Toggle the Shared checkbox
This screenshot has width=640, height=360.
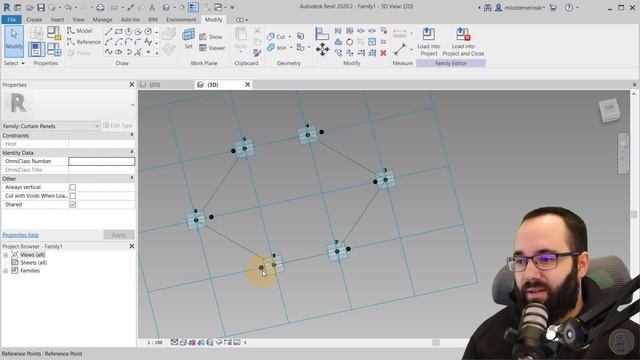[x=73, y=204]
